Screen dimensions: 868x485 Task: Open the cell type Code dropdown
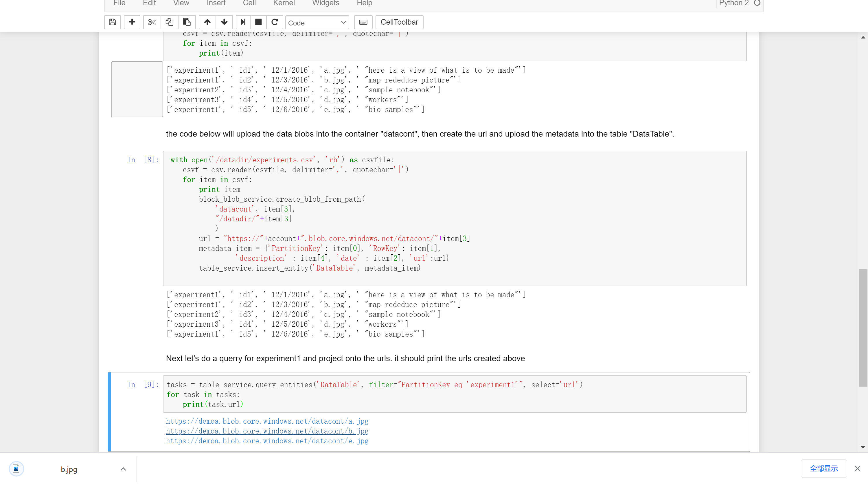pos(317,23)
